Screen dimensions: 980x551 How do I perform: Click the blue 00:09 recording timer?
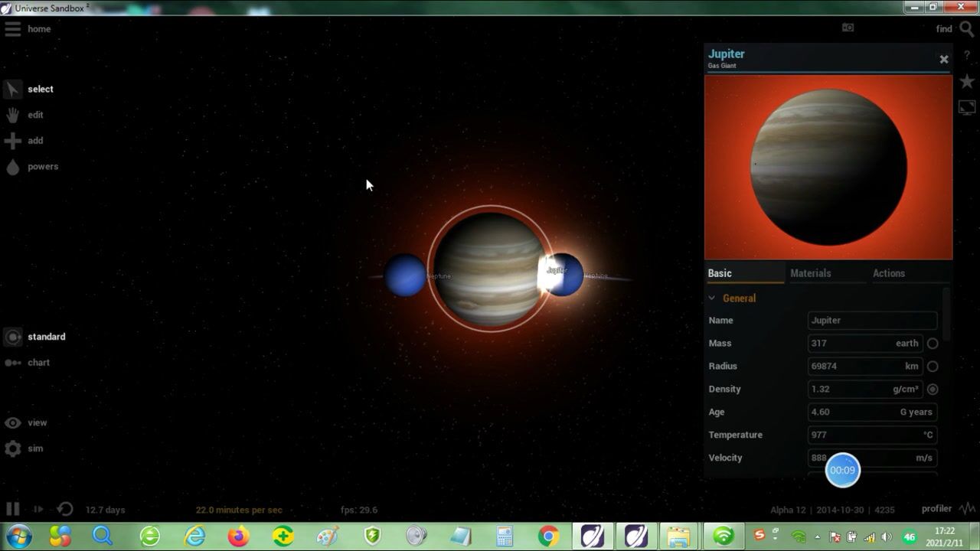[842, 470]
